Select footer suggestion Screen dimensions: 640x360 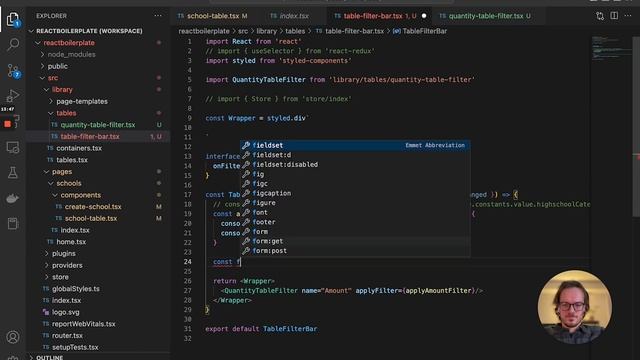tap(354, 222)
